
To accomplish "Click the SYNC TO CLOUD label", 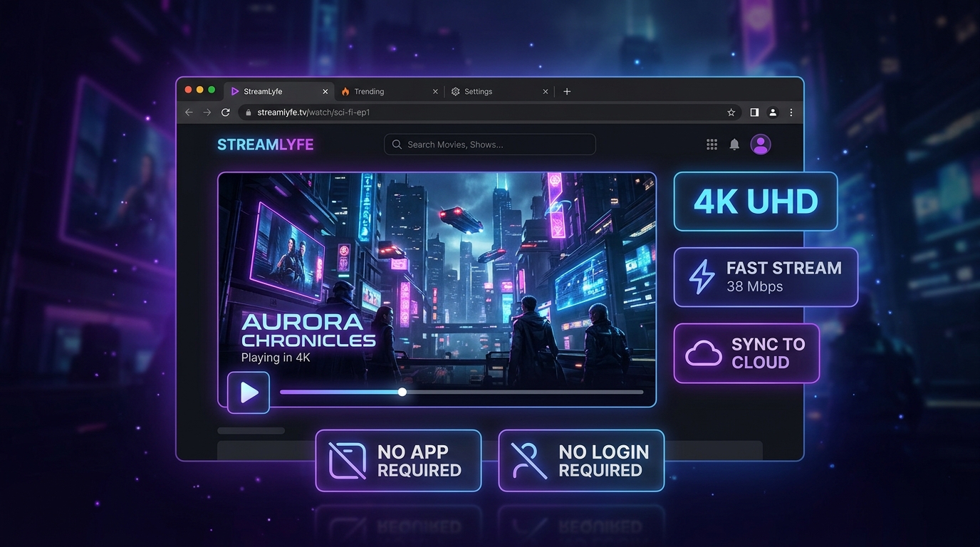I will point(768,353).
